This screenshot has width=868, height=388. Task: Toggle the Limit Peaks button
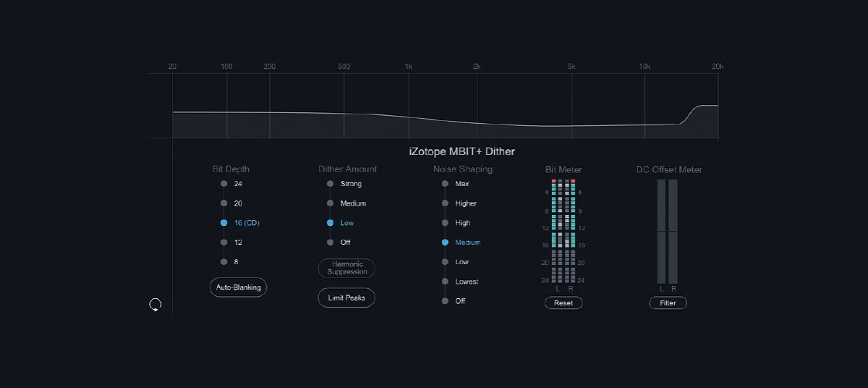[346, 298]
